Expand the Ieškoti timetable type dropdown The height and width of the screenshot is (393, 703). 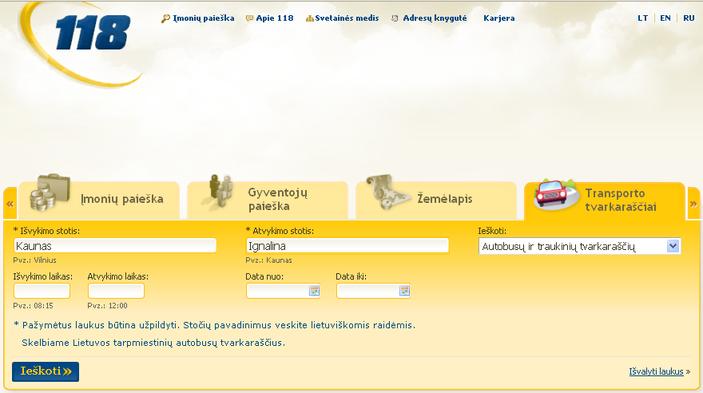pyautogui.click(x=673, y=246)
